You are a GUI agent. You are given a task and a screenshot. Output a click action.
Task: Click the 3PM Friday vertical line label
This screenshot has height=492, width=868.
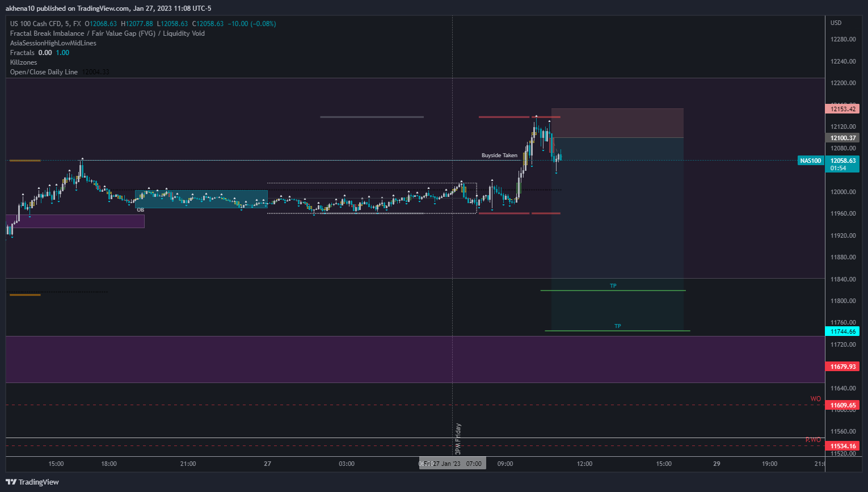point(458,439)
